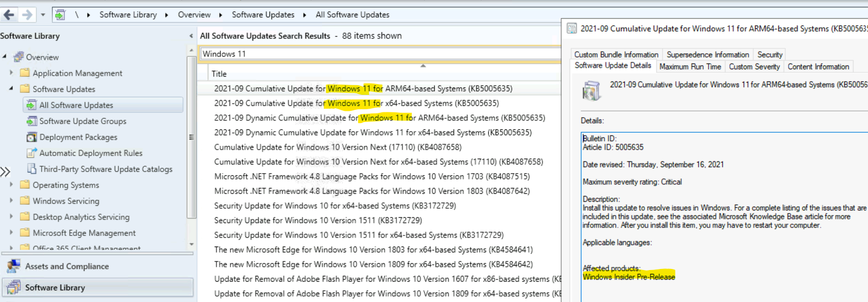Click the Microsoft Edge Management folder icon
Screen dimensions: 868x302
25,233
